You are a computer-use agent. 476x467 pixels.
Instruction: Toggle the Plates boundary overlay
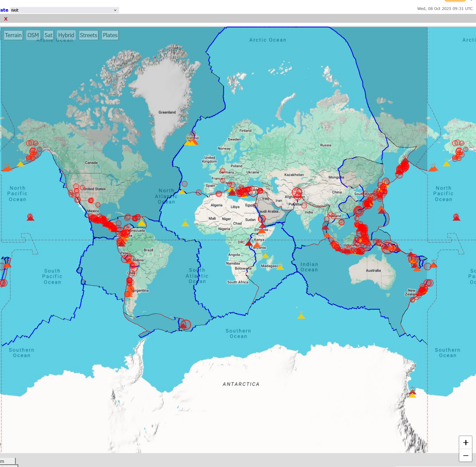pos(110,35)
